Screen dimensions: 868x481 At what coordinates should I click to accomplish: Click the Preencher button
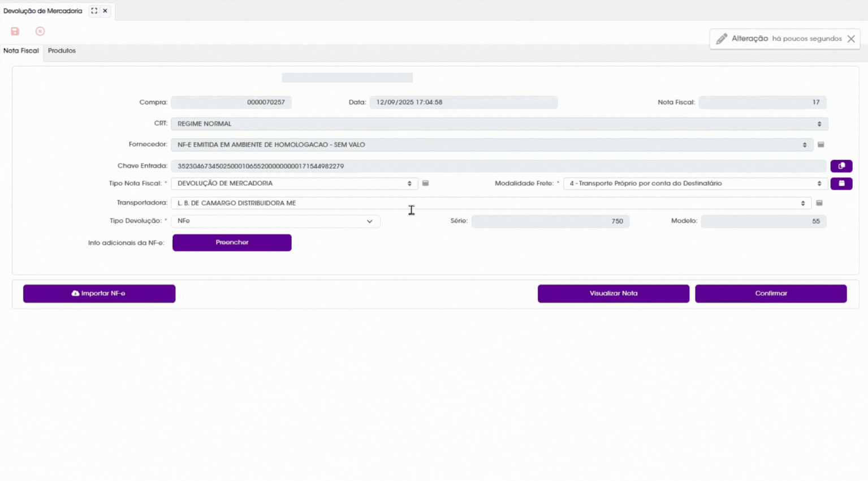(232, 243)
